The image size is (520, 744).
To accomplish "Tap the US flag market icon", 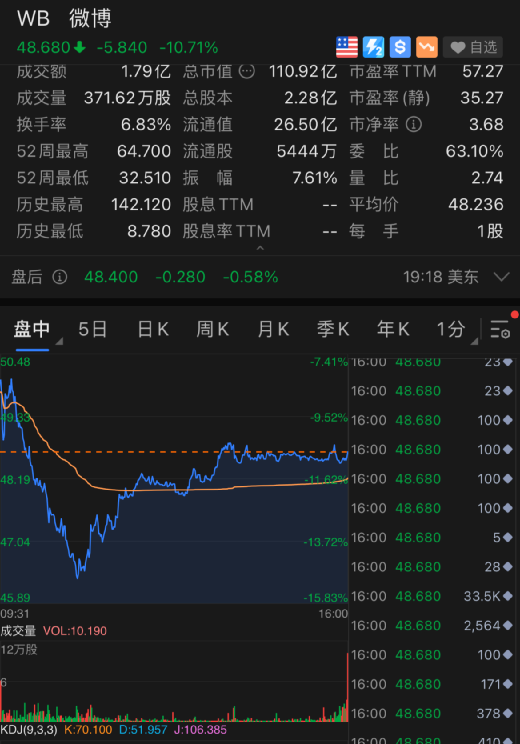I will point(347,47).
